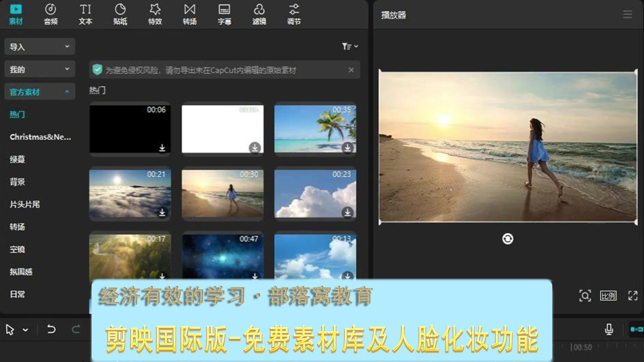Switch to the 文本 text panel
Screen dimensions: 644x362
(86, 14)
